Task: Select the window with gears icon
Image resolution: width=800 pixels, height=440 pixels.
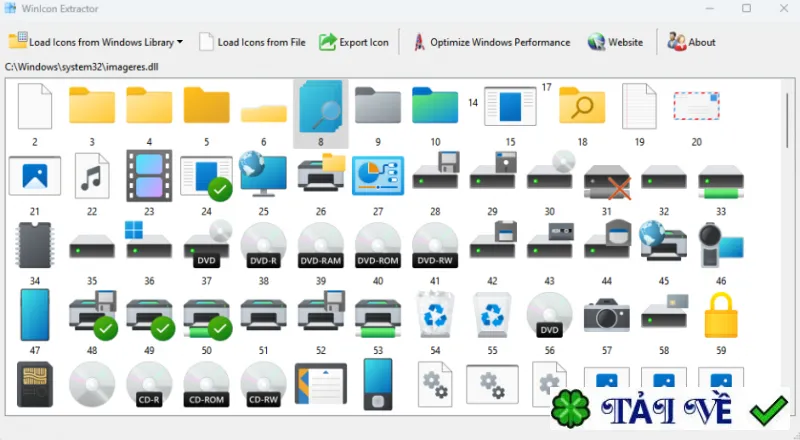Action: (492, 384)
